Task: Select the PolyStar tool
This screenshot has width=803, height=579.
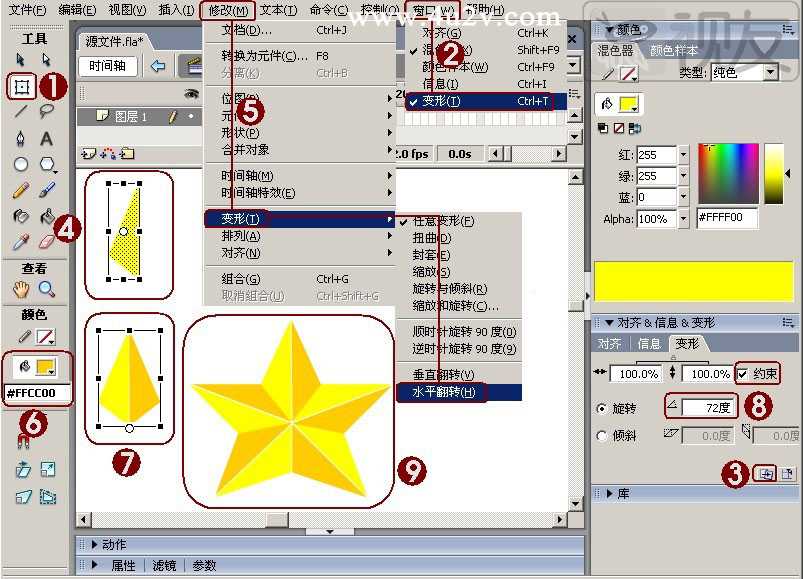Action: point(47,164)
